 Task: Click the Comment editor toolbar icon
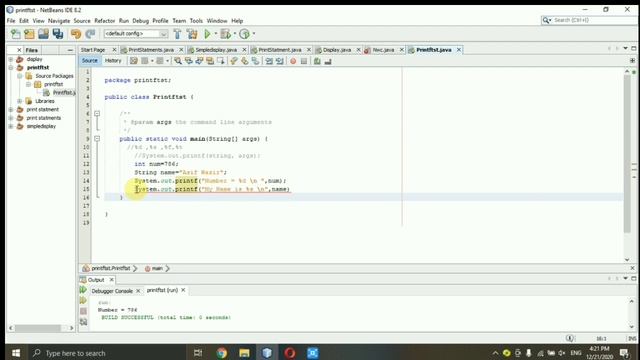click(317, 61)
